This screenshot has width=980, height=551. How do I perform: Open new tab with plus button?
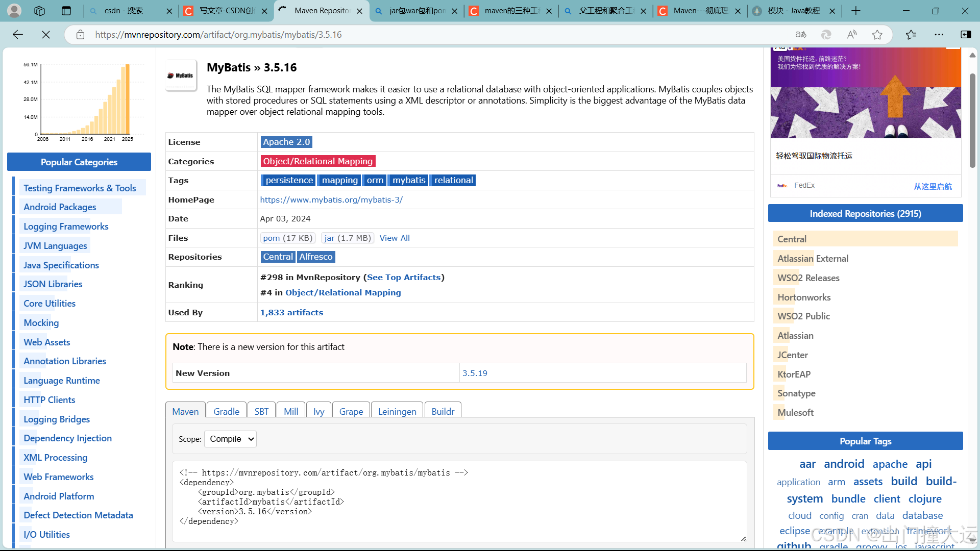856,11
